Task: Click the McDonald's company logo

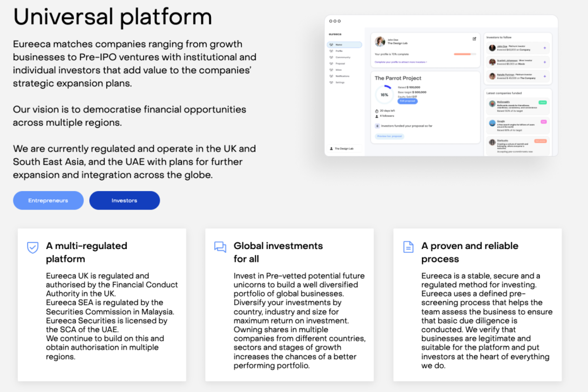Action: click(492, 104)
